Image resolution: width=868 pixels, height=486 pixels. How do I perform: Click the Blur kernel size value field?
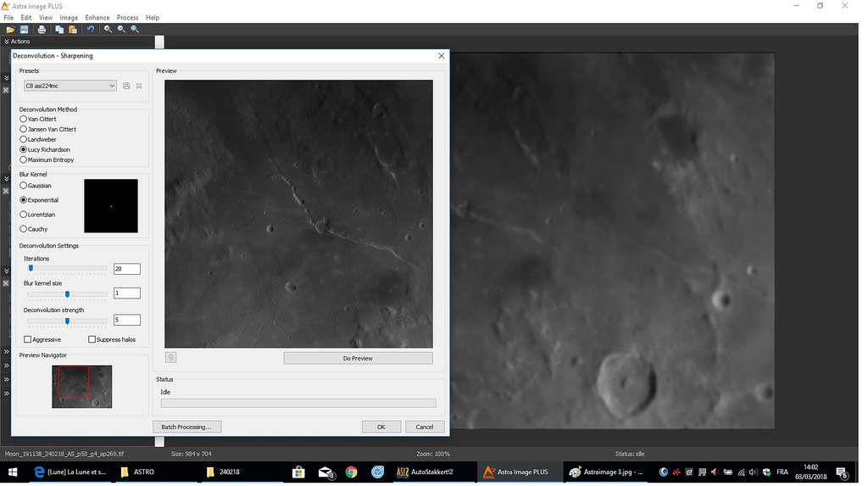pos(127,293)
